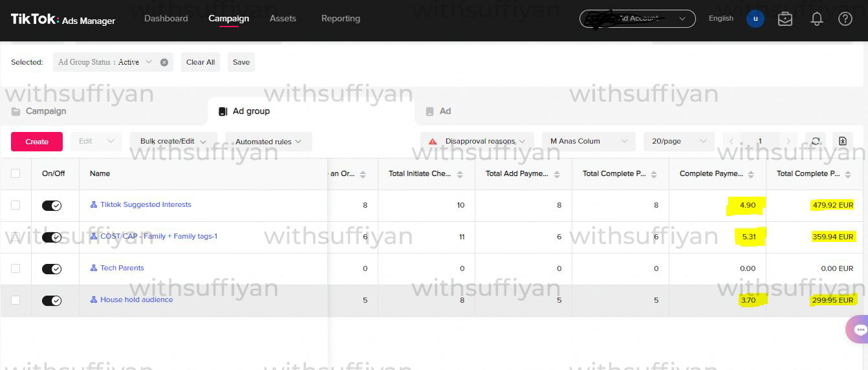This screenshot has width=868, height=370.
Task: Open the Tech Parents link
Action: coord(122,268)
